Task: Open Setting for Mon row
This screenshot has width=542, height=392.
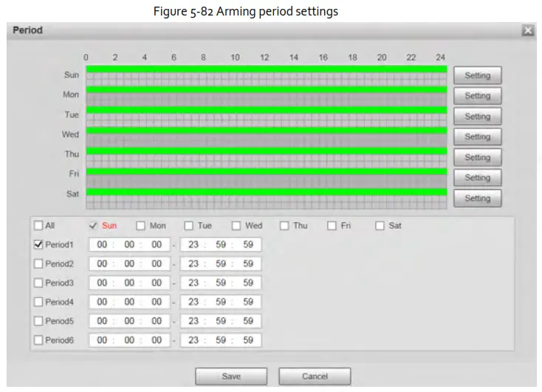Action: pos(477,96)
